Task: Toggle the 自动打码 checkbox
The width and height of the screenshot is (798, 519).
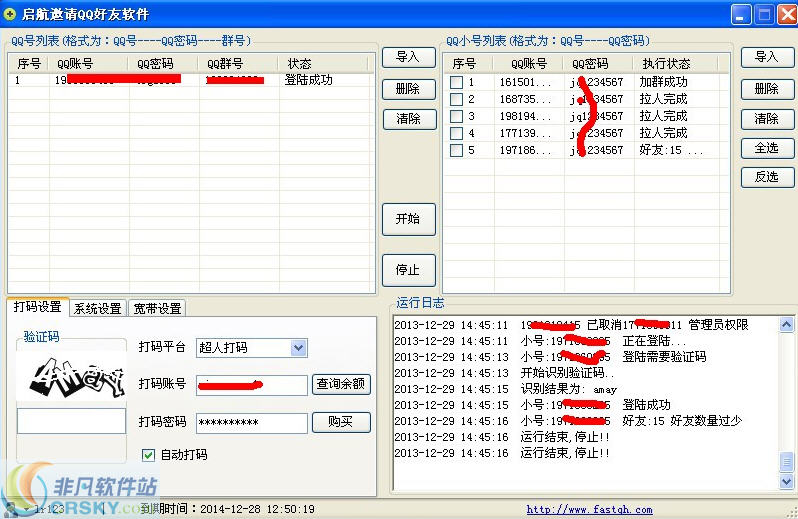Action: [x=148, y=454]
